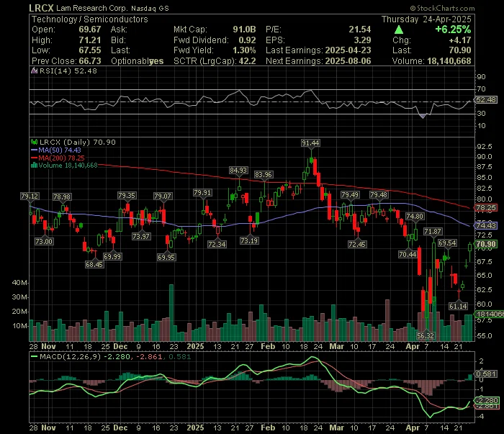Click the MA(200) 78.25 axis tag

(486, 208)
